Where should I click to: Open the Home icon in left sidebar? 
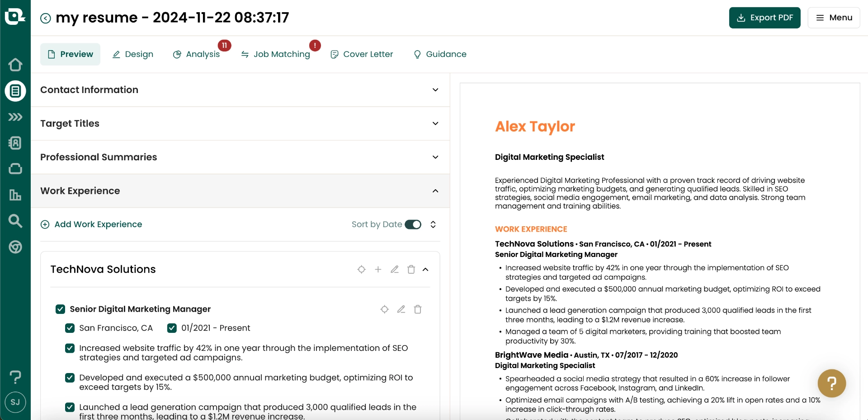(15, 65)
